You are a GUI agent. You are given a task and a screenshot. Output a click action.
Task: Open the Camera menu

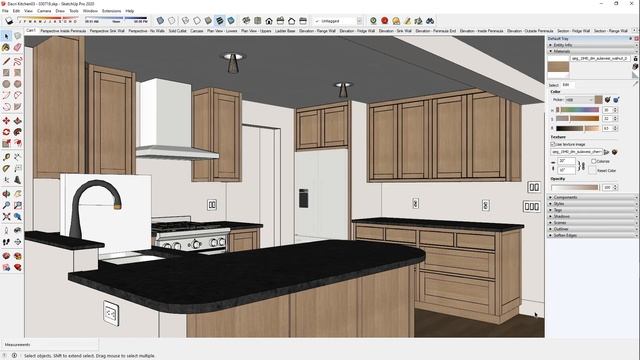coord(44,11)
